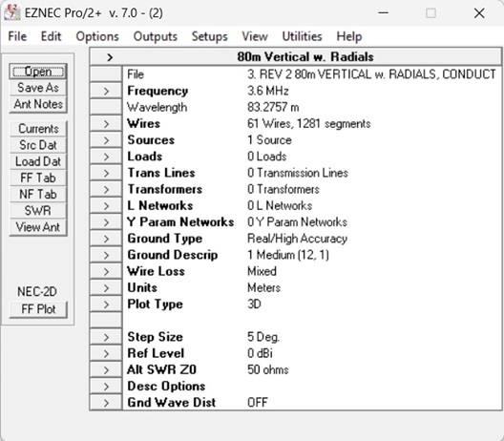504x441 pixels.
Task: Click the arrow button next to Plot Type
Action: point(106,304)
